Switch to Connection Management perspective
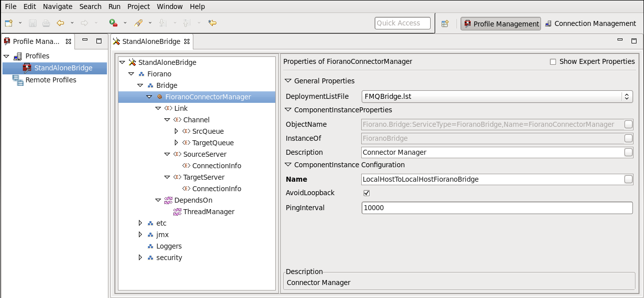Viewport: 644px width, 298px height. pyautogui.click(x=591, y=23)
